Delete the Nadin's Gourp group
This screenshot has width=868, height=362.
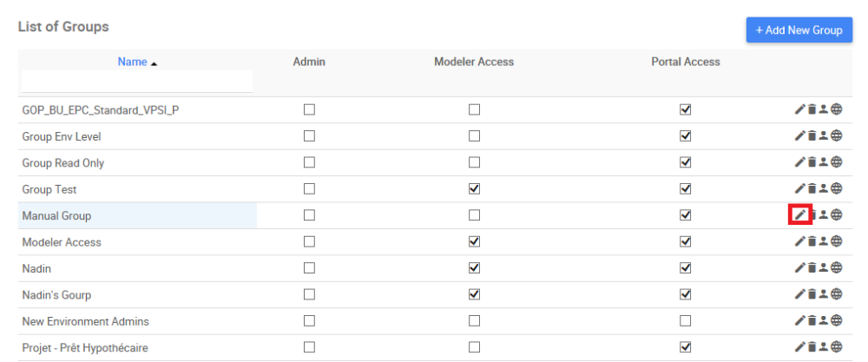(812, 294)
